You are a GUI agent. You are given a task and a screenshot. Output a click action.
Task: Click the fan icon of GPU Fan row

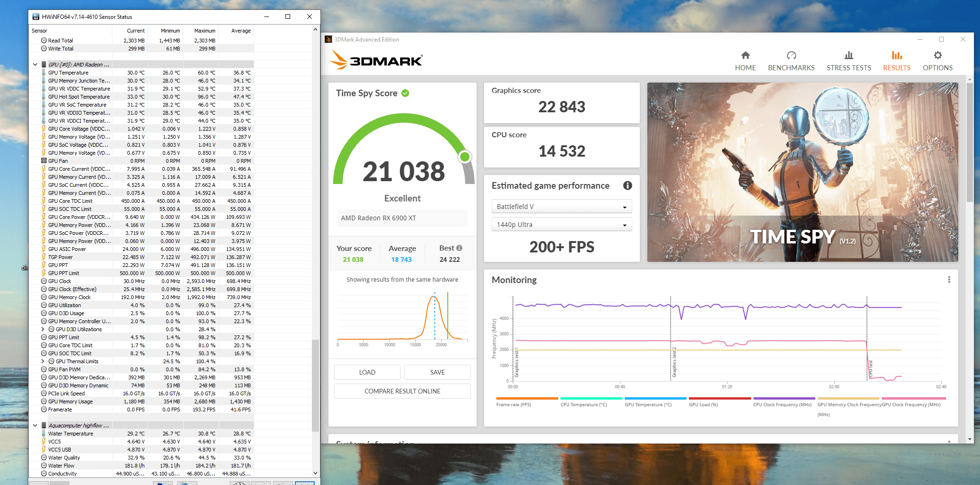coord(44,161)
